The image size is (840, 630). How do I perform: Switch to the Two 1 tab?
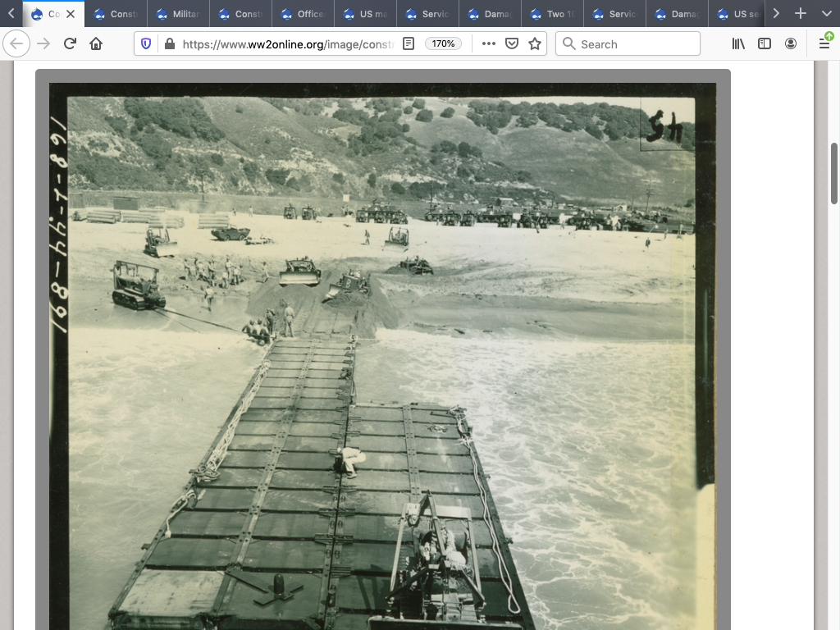tap(552, 14)
